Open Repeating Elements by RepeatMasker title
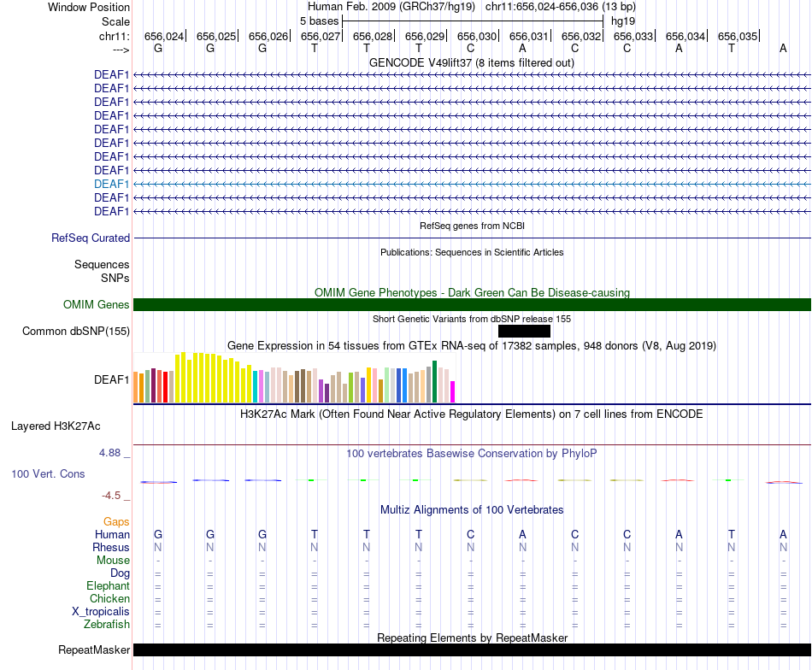812x670 pixels. (x=472, y=638)
